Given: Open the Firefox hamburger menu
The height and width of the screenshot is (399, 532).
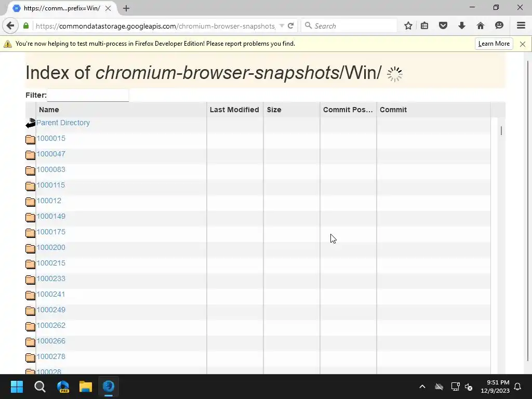Looking at the screenshot, I should [x=521, y=26].
